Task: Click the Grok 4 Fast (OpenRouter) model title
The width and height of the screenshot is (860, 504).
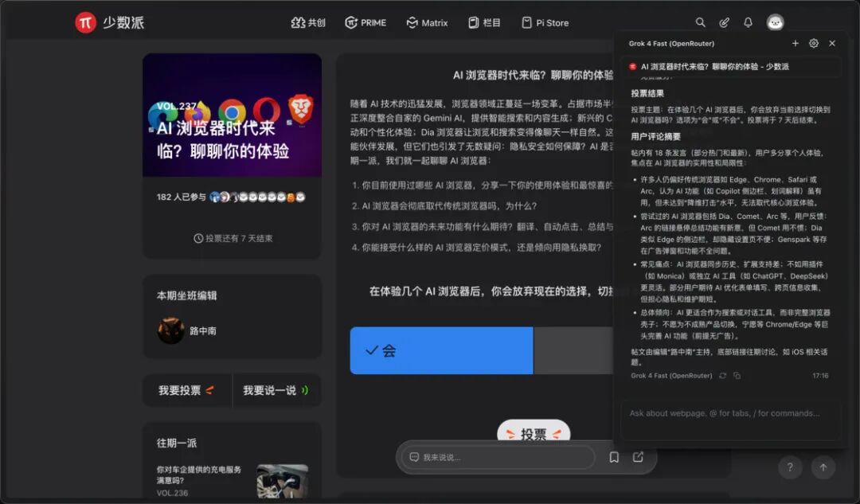Action: 671,43
